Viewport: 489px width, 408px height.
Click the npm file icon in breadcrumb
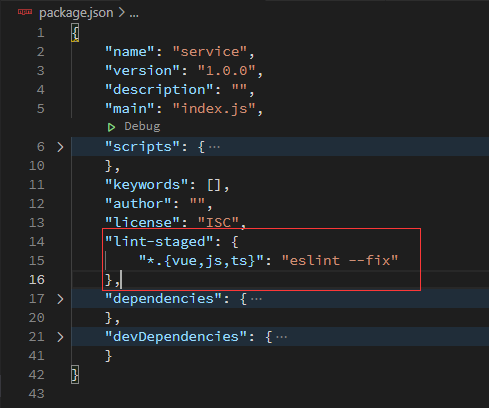[25, 12]
